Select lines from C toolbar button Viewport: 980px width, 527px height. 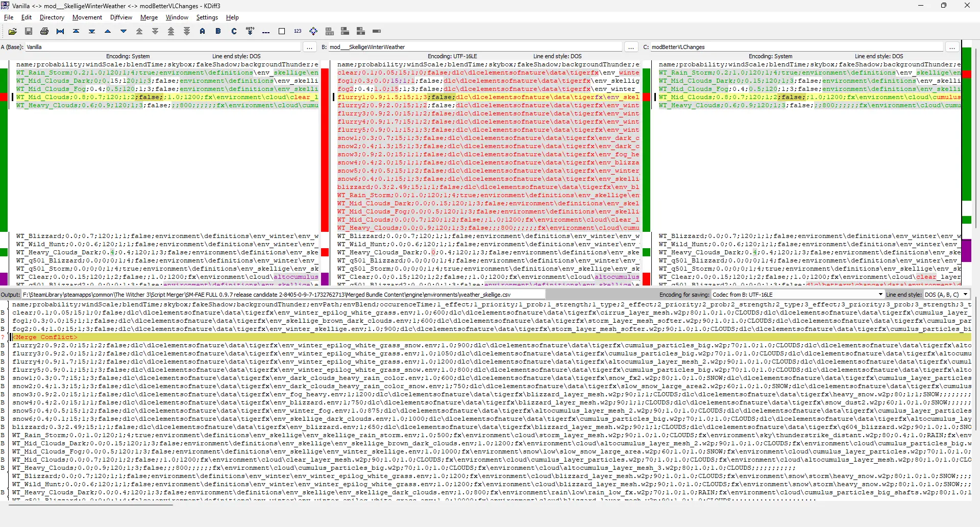coord(234,31)
